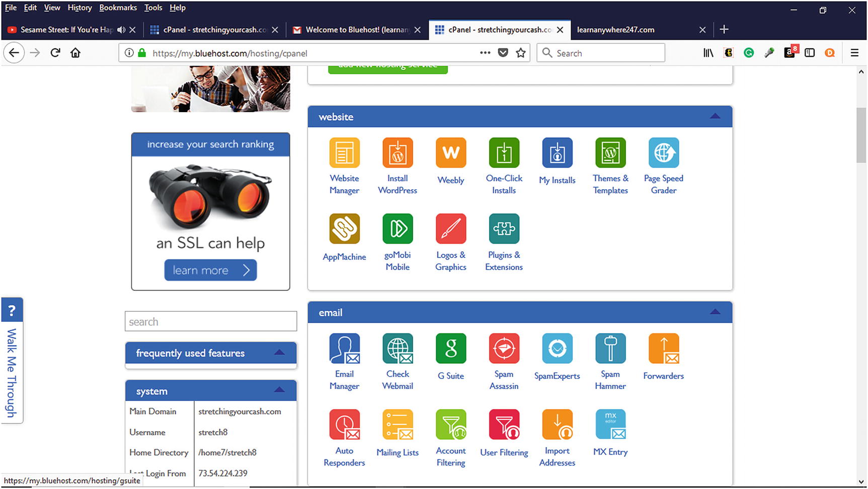Click the Grammarly extension icon
This screenshot has height=489, width=868.
click(749, 53)
